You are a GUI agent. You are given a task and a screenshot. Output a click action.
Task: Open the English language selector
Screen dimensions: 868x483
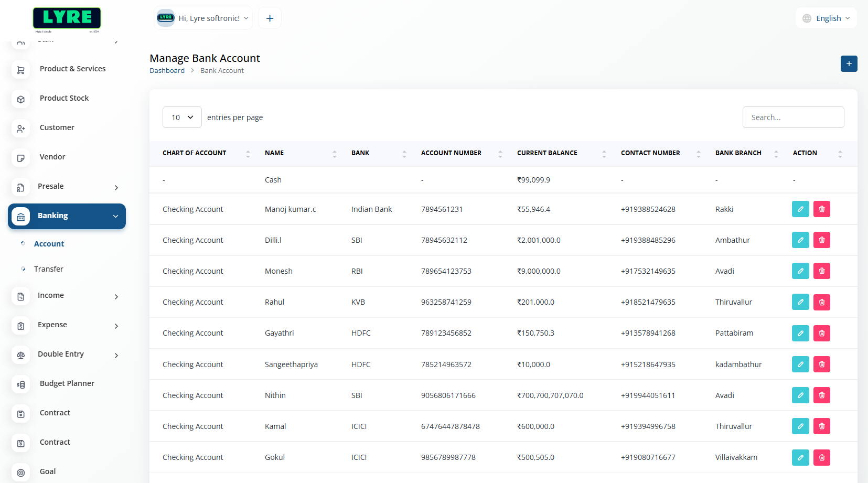click(826, 18)
